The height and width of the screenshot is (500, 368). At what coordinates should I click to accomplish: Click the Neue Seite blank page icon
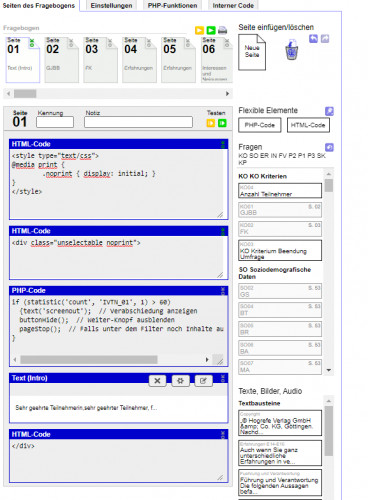pos(252,52)
